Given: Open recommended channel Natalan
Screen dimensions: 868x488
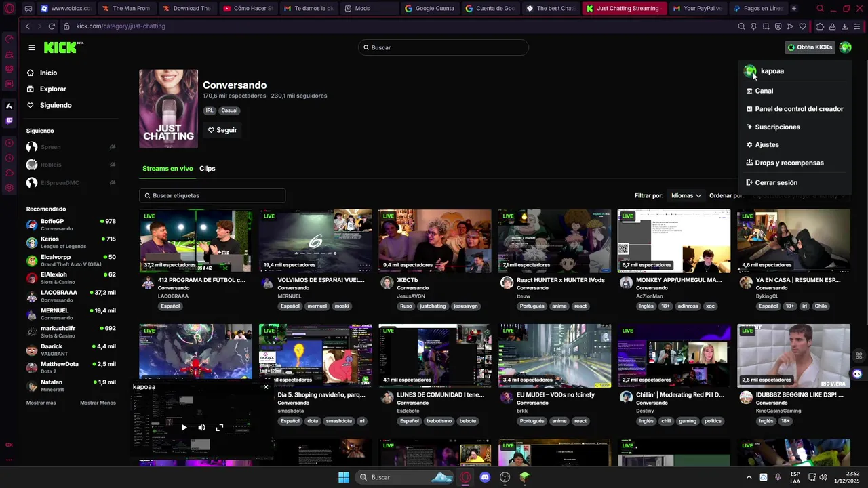Looking at the screenshot, I should (x=71, y=385).
